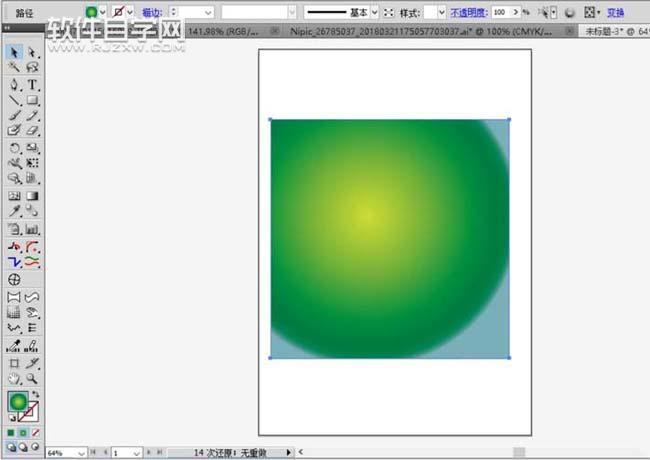Select the Hand tool
The image size is (650, 460).
click(x=14, y=379)
